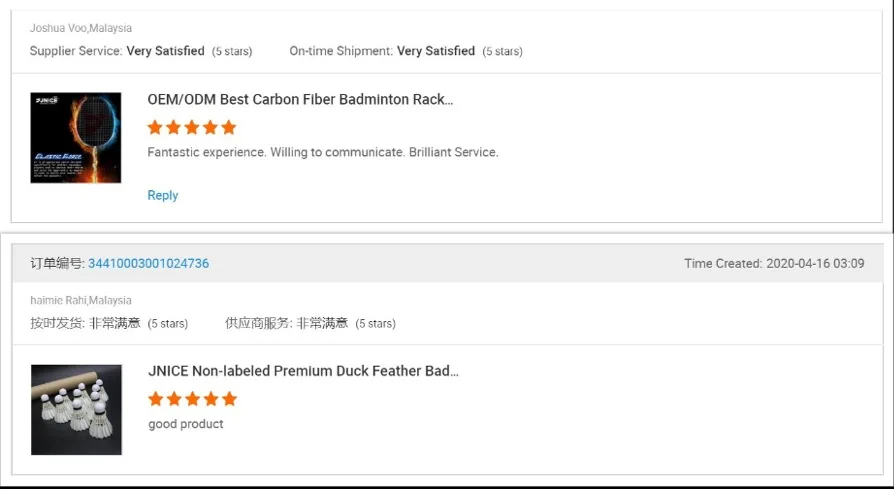
Task: Click third star of the racket review rating
Action: click(192, 128)
